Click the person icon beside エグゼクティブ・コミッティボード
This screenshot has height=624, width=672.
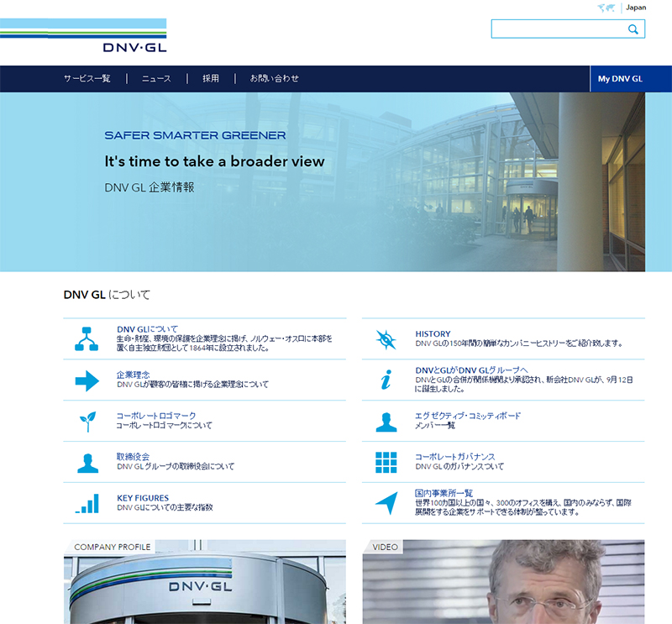pyautogui.click(x=386, y=422)
